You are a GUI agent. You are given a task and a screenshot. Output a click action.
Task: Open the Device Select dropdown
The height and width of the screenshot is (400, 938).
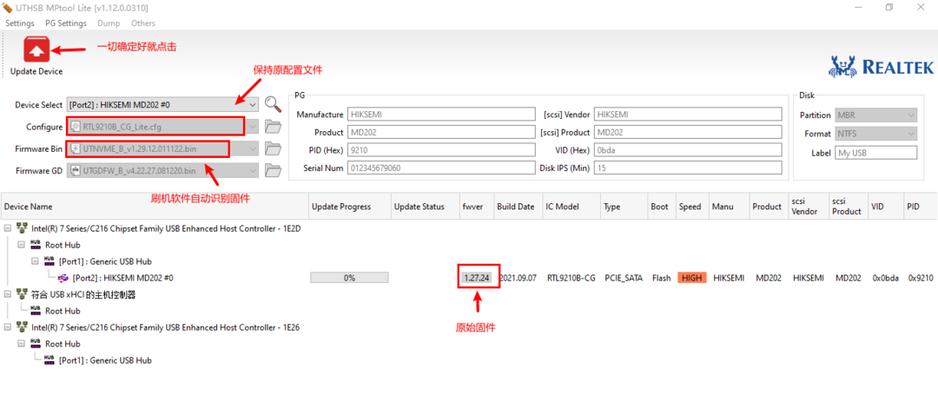click(253, 105)
